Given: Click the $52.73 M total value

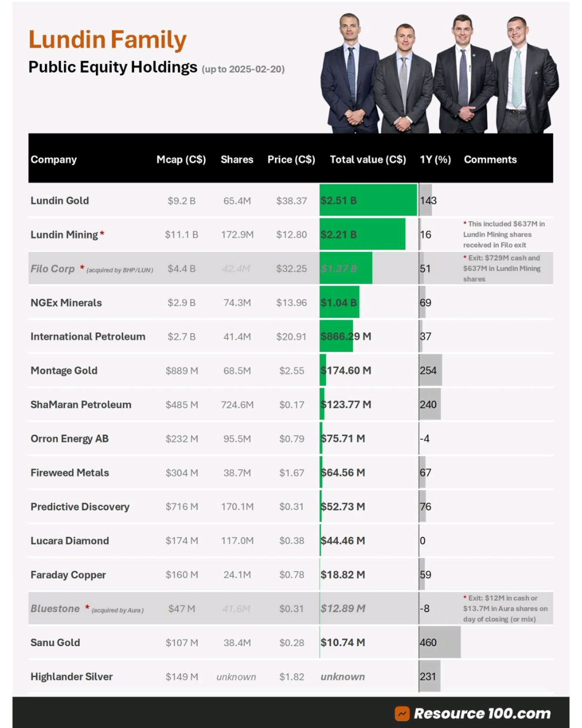Looking at the screenshot, I should tap(343, 507).
